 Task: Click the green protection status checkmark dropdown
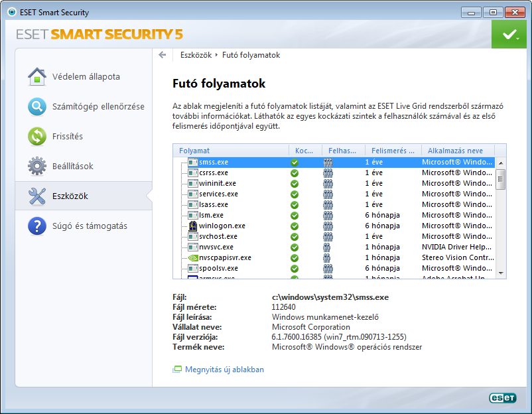coord(509,34)
